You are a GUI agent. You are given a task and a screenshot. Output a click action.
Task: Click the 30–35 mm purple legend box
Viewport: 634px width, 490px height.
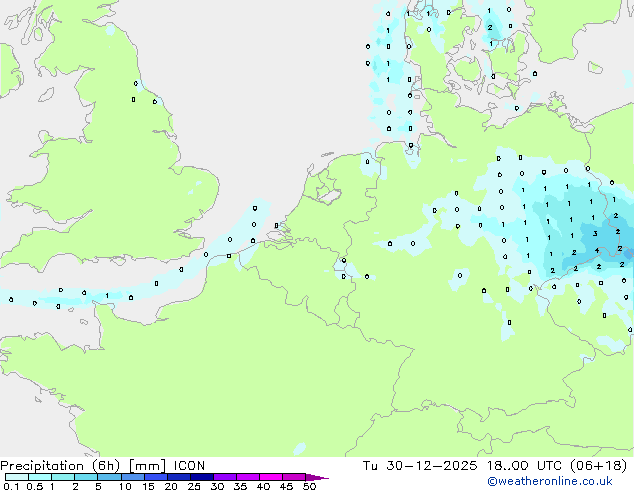225,477
